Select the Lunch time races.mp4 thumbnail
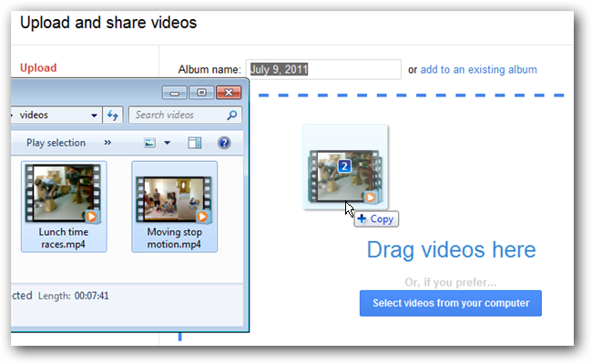 (63, 193)
